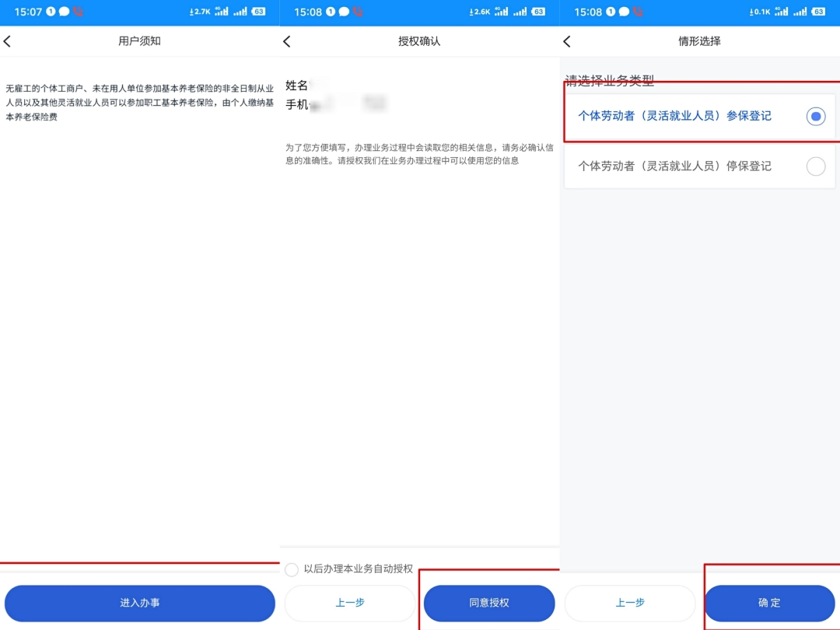Image resolution: width=840 pixels, height=630 pixels.
Task: Tap battery icon above 授权确认 screen
Action: (538, 12)
